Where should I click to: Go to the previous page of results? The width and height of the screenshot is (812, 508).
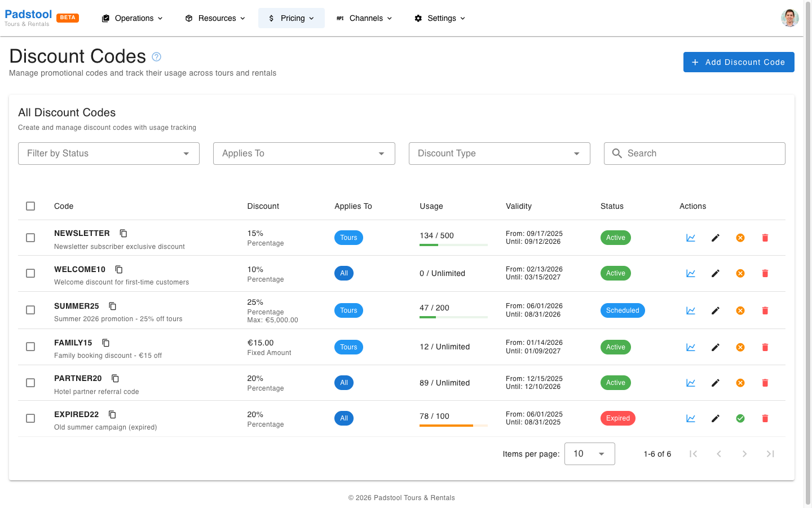pos(719,454)
